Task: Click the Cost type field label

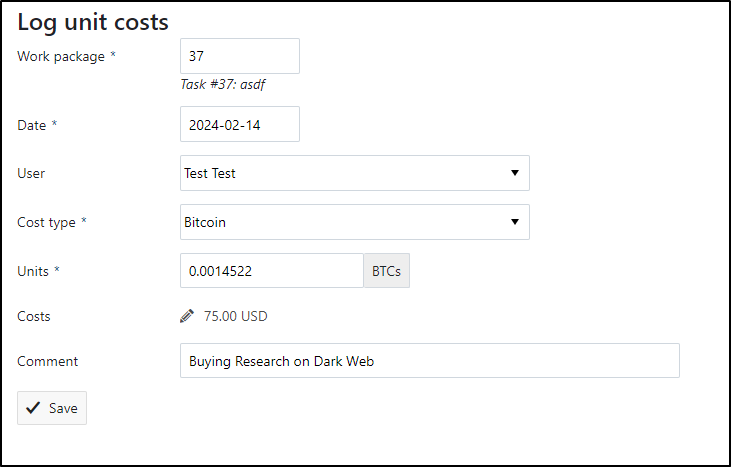Action: pos(46,222)
